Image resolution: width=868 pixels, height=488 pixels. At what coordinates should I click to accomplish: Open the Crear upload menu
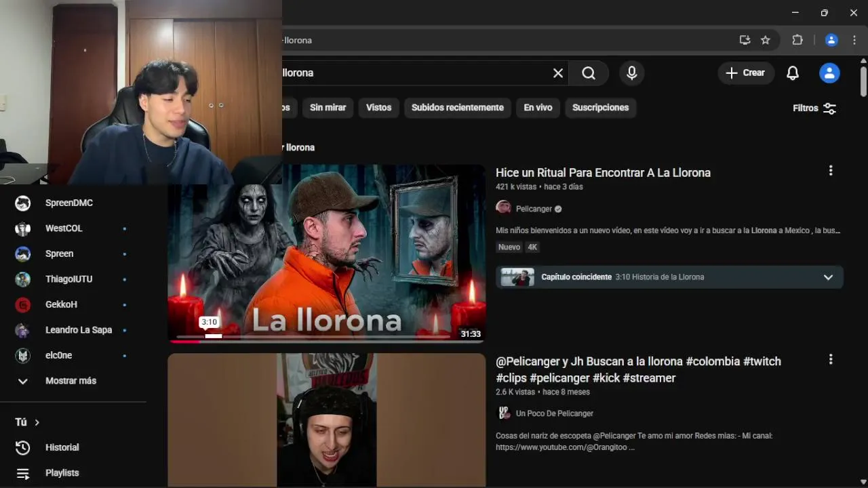tap(745, 73)
